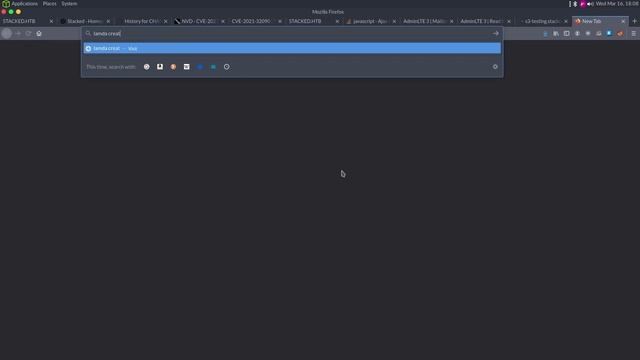Screen dimensions: 640x360
Task: Open the Library toolbar icon
Action: tap(556, 33)
